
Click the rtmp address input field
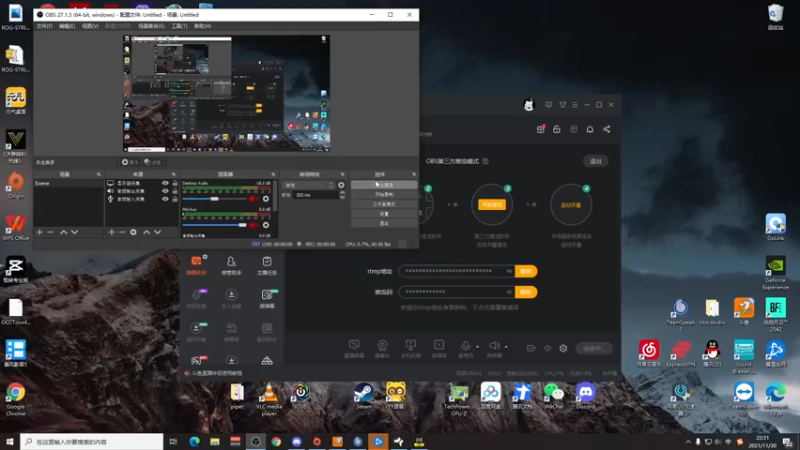[x=457, y=271]
